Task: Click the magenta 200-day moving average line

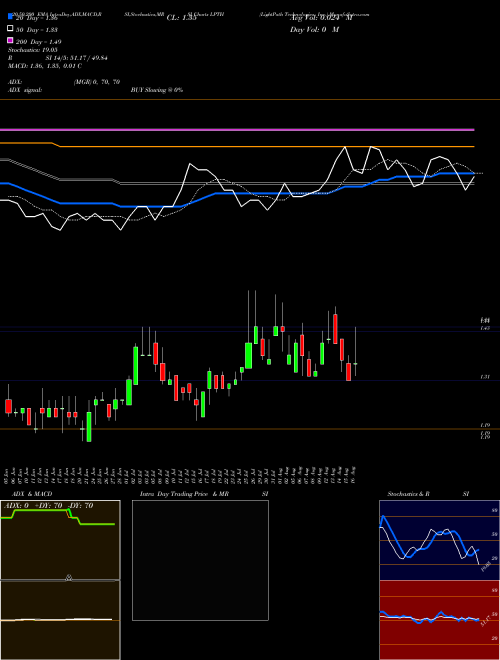Action: tap(237, 130)
